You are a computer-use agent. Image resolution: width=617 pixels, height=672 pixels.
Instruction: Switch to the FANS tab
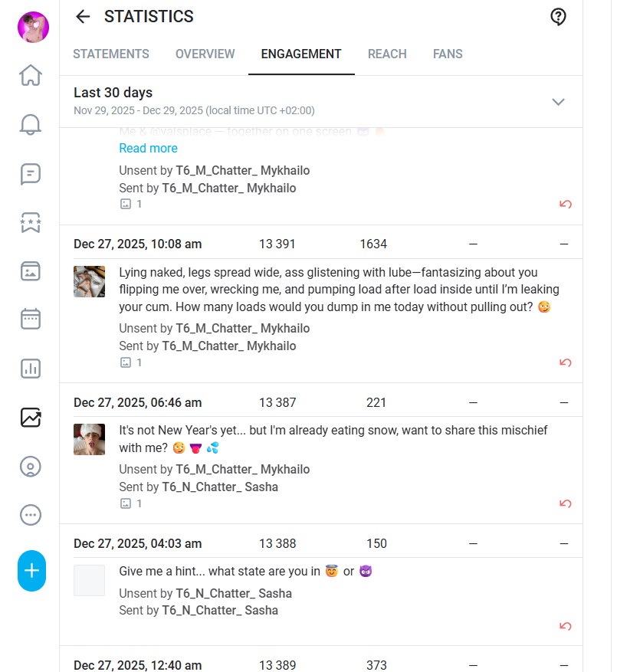pyautogui.click(x=448, y=54)
